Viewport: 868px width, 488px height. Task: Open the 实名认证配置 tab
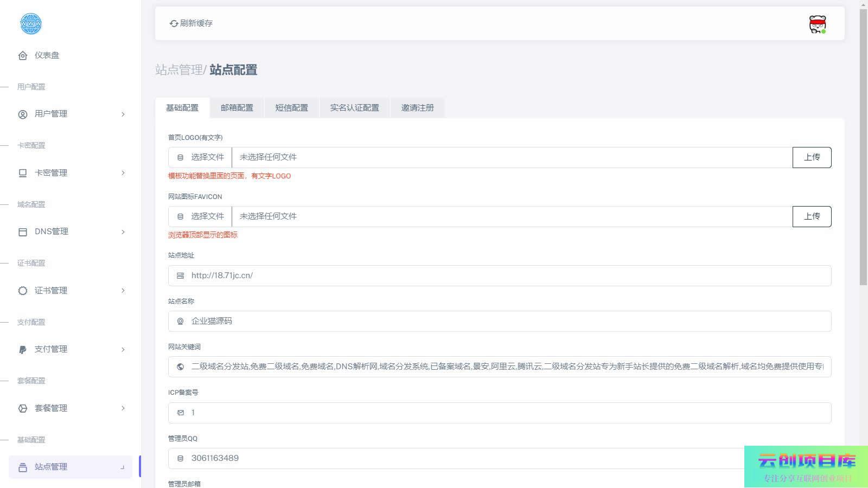pos(354,108)
